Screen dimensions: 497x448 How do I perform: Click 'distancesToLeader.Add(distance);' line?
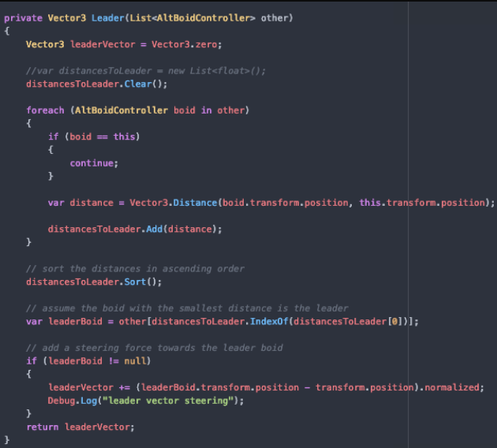pos(135,229)
